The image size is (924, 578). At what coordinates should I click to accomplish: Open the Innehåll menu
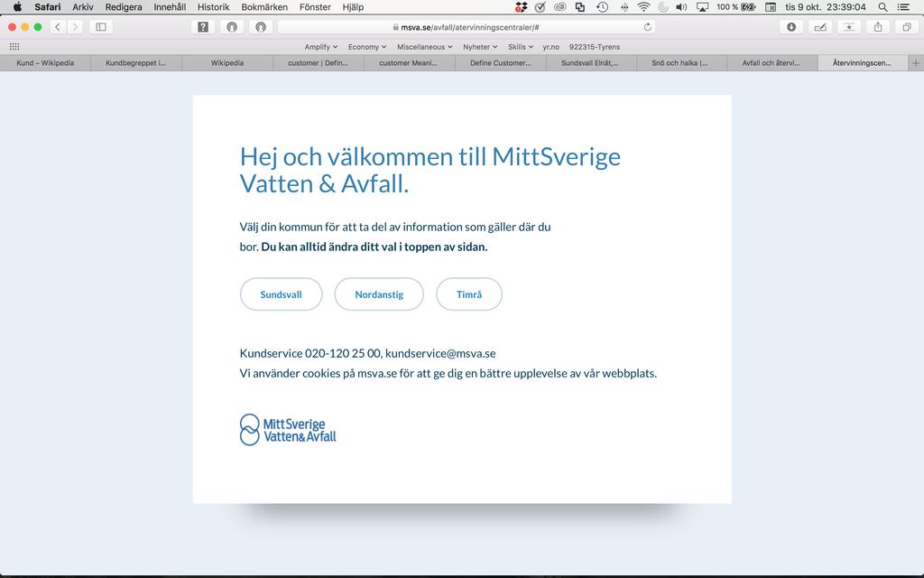point(170,7)
